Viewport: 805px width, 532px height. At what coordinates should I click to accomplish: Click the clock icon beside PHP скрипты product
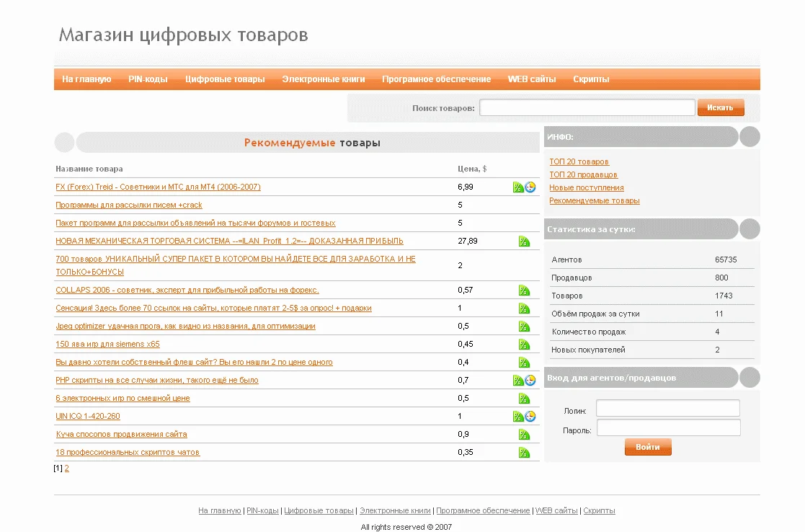(530, 379)
